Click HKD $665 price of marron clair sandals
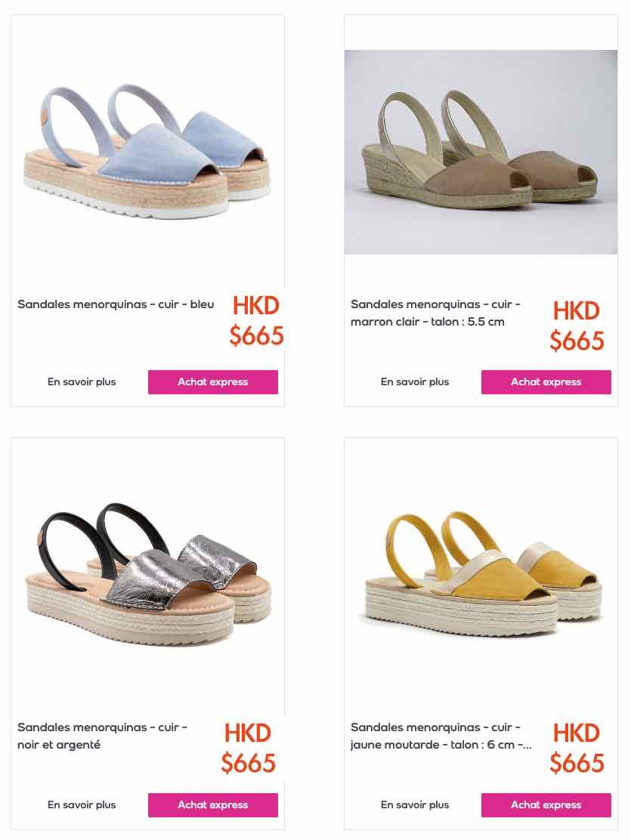The image size is (631, 840). (x=577, y=326)
